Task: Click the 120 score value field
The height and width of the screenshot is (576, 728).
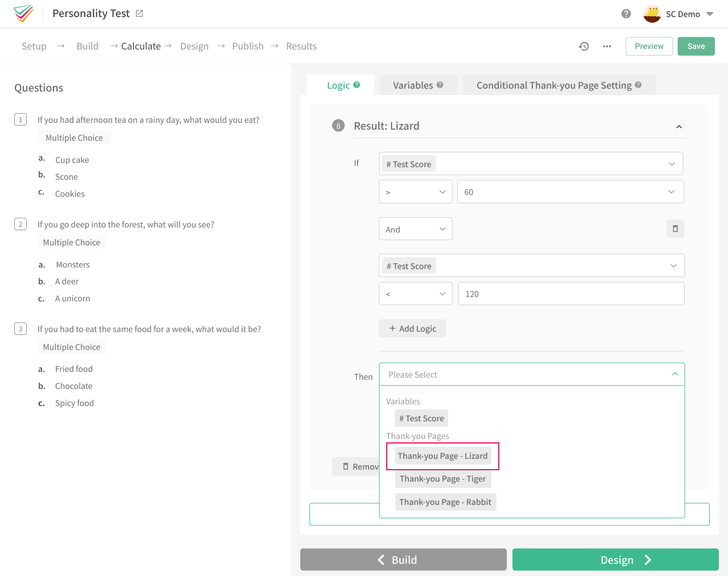Action: [570, 293]
